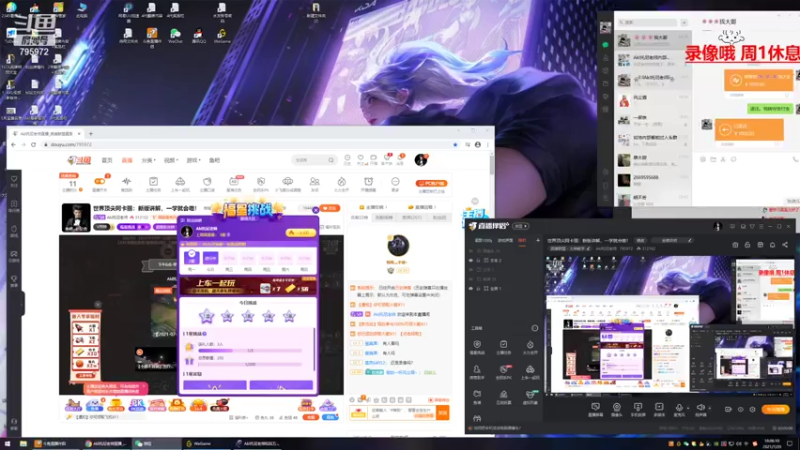Toggle visibility of the fourth scene source
The height and width of the screenshot is (450, 800).
471,279
